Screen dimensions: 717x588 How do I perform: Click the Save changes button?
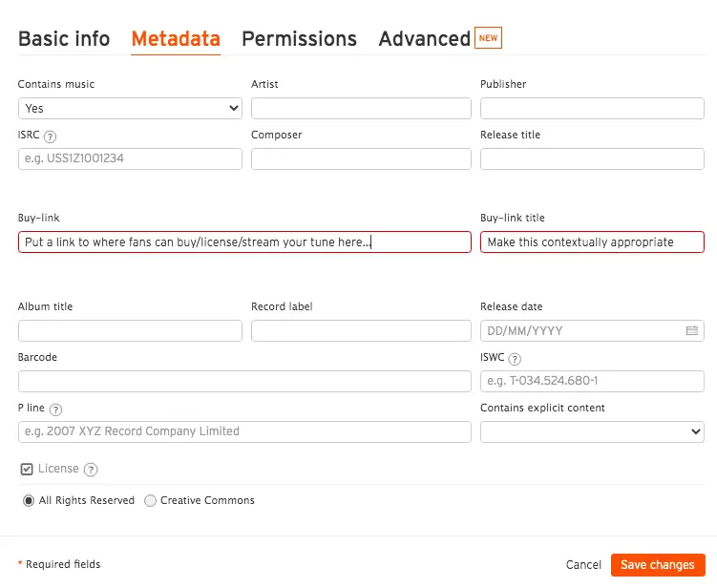point(658,565)
